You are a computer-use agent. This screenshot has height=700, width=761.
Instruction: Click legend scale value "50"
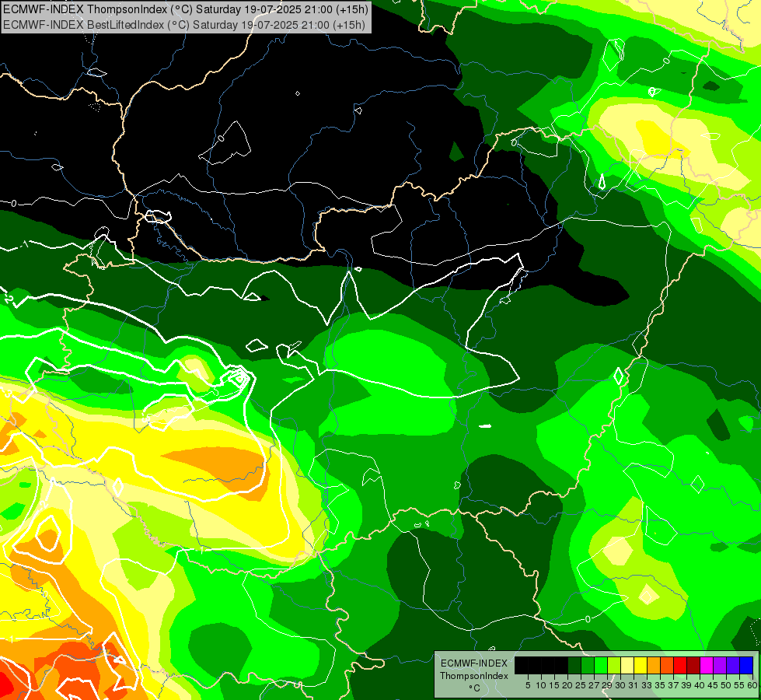725,685
